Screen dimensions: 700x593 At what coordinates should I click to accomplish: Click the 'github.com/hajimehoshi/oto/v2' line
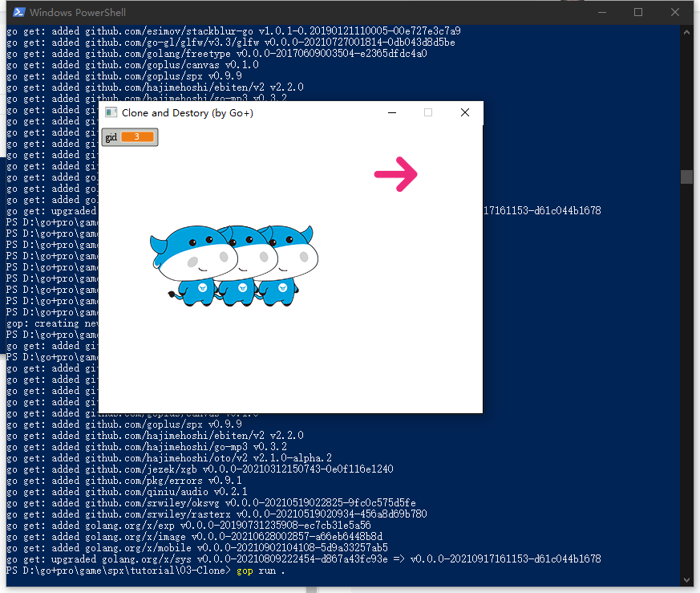[169, 458]
